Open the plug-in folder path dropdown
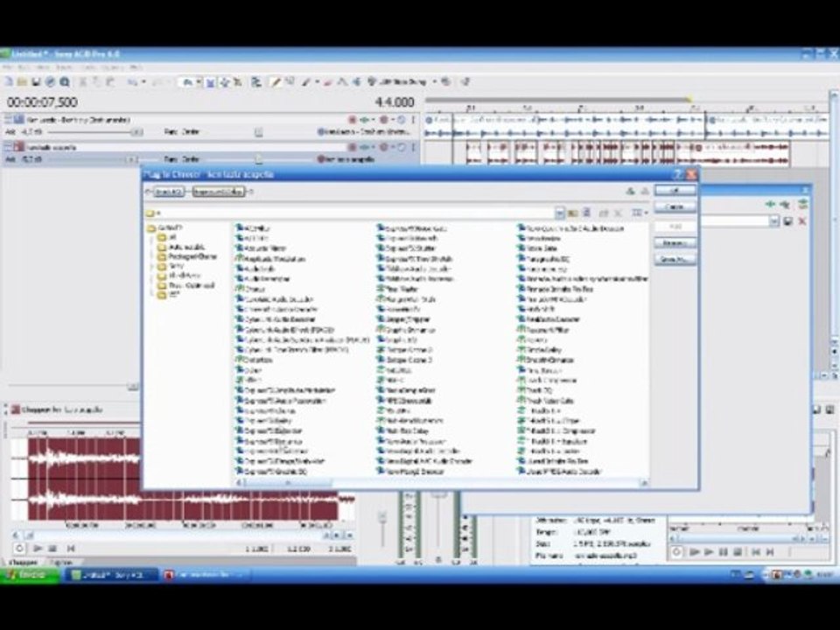840x630 pixels. click(x=559, y=213)
